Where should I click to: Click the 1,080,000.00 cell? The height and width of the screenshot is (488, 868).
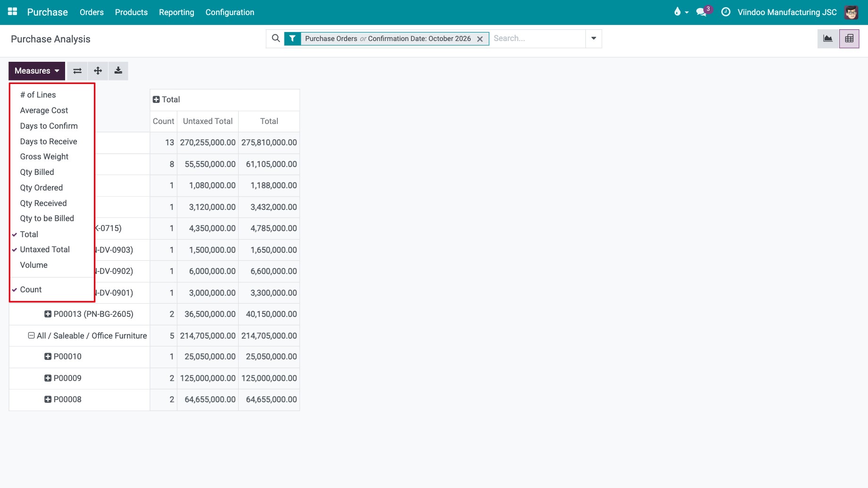[208, 185]
